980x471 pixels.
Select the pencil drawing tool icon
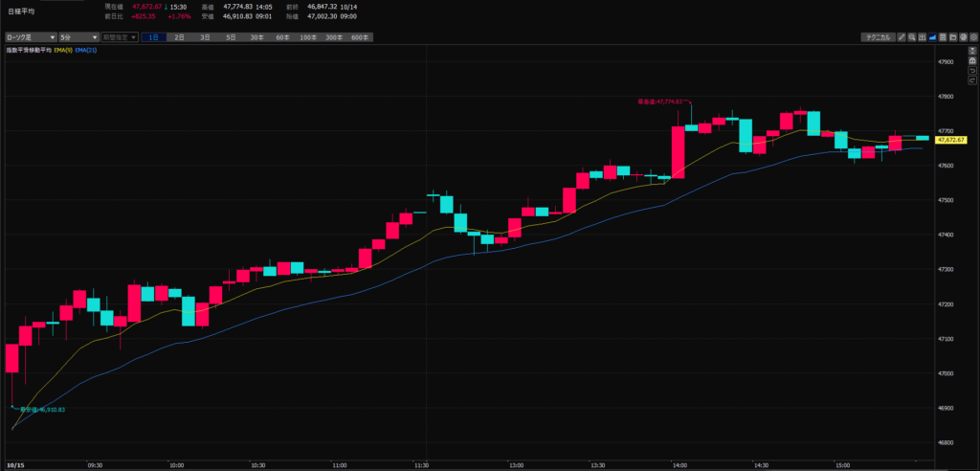[902, 37]
